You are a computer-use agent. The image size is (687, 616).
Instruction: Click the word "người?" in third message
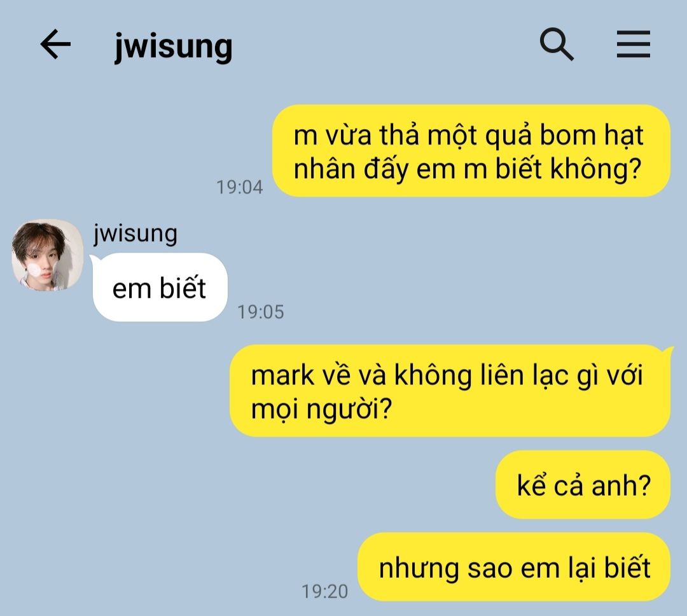[349, 409]
